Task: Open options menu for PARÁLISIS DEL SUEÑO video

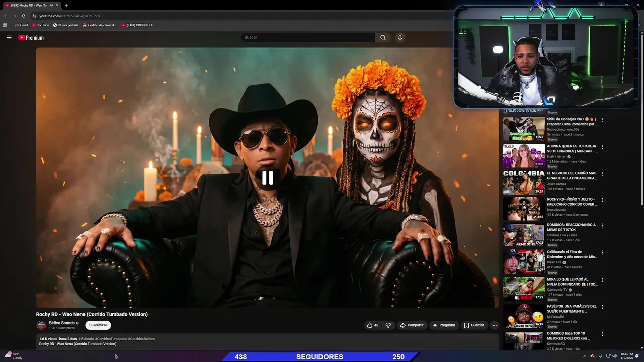Action: pyautogui.click(x=602, y=307)
